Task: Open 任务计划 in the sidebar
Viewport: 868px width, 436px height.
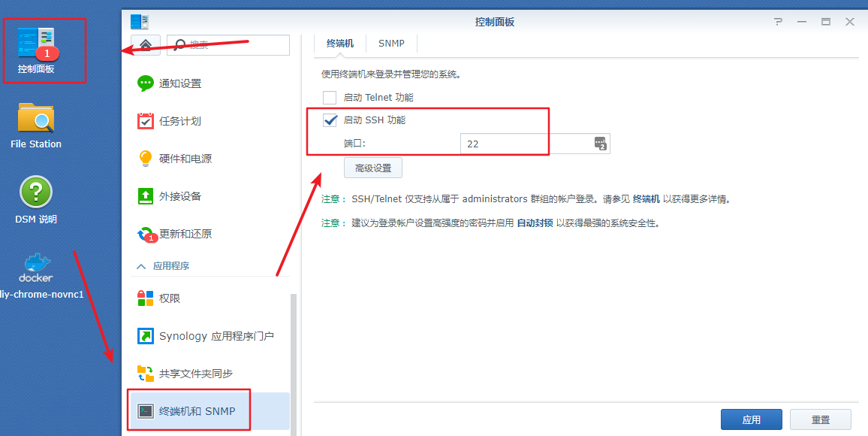Action: (x=210, y=121)
